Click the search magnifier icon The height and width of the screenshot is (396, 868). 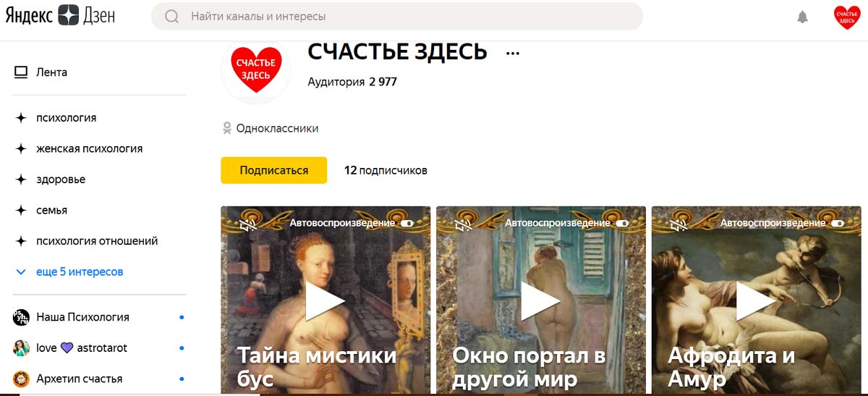(172, 16)
